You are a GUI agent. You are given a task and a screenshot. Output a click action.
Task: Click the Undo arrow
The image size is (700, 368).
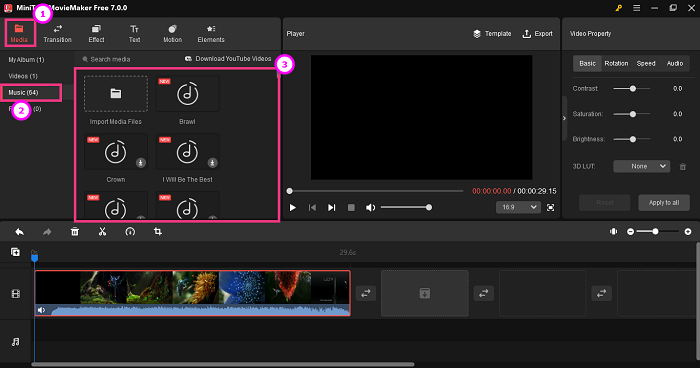(x=20, y=231)
